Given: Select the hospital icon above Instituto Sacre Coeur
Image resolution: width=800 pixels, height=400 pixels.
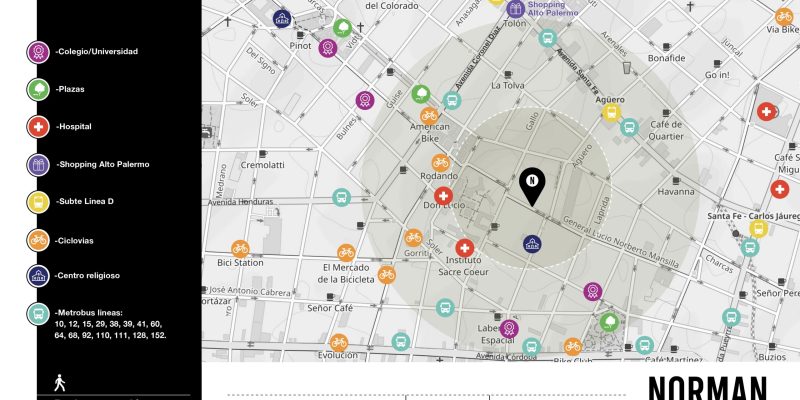Looking at the screenshot, I should pyautogui.click(x=465, y=247).
